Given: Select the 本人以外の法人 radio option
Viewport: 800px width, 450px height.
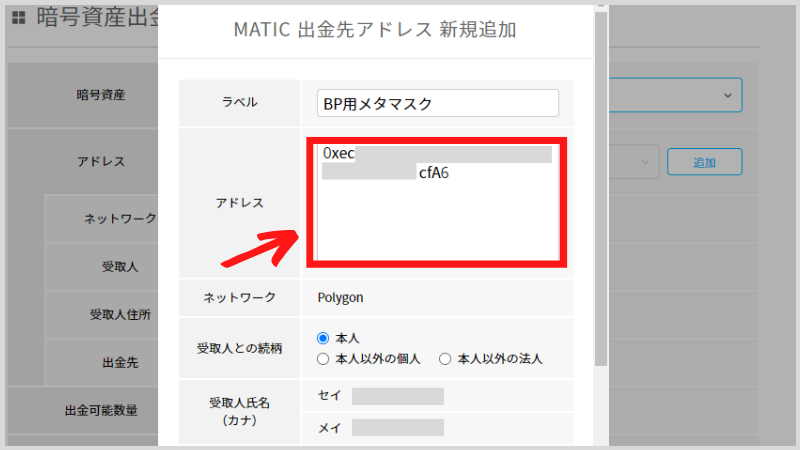Looking at the screenshot, I should click(445, 359).
